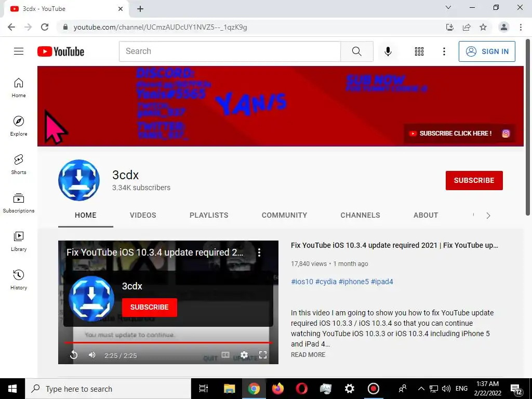Switch to the CHANNELS tab

pyautogui.click(x=361, y=215)
